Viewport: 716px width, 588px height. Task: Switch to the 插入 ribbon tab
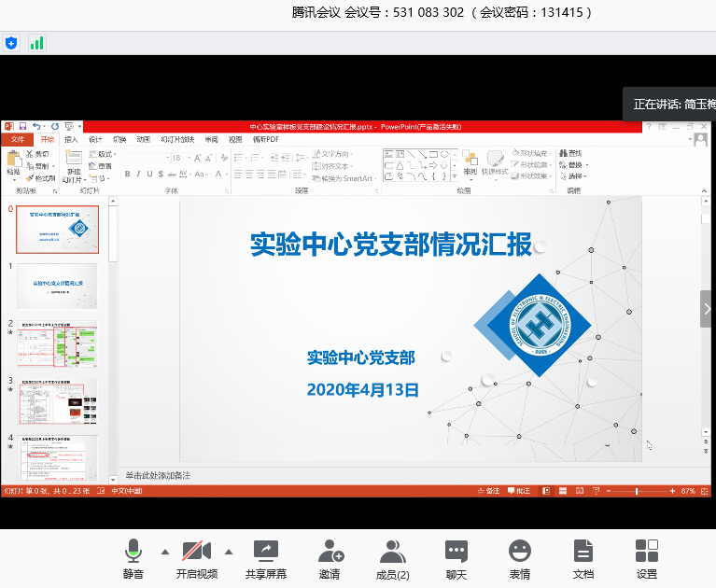pos(71,139)
